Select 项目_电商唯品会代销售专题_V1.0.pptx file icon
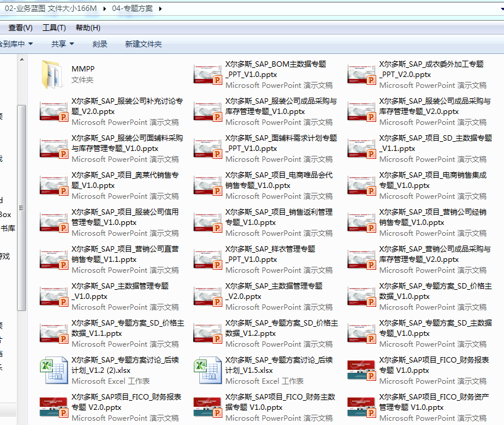 (208, 186)
